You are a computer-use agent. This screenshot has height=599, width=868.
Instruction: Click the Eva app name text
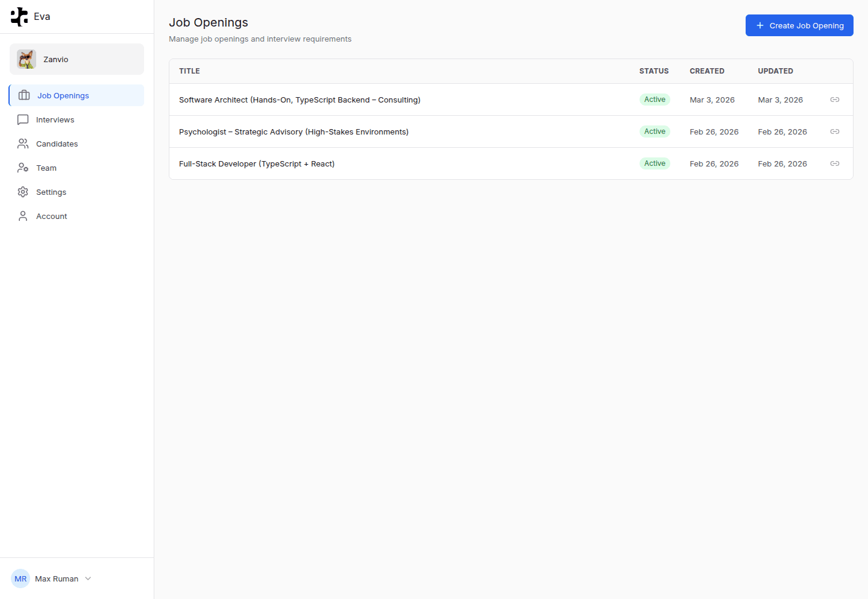coord(42,17)
